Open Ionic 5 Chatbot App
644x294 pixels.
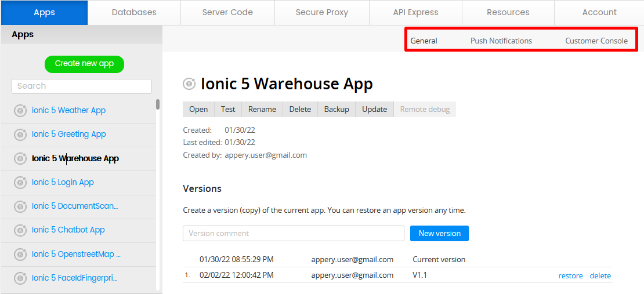coord(68,230)
